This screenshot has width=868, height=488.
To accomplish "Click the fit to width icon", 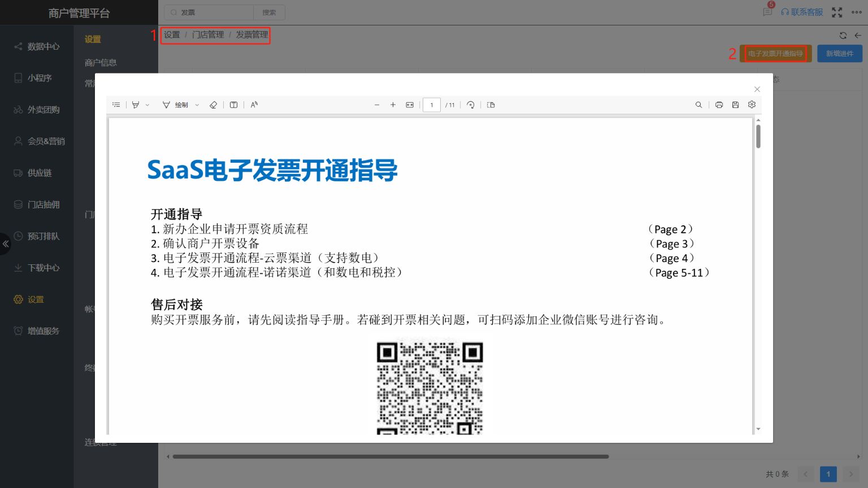I will point(410,104).
